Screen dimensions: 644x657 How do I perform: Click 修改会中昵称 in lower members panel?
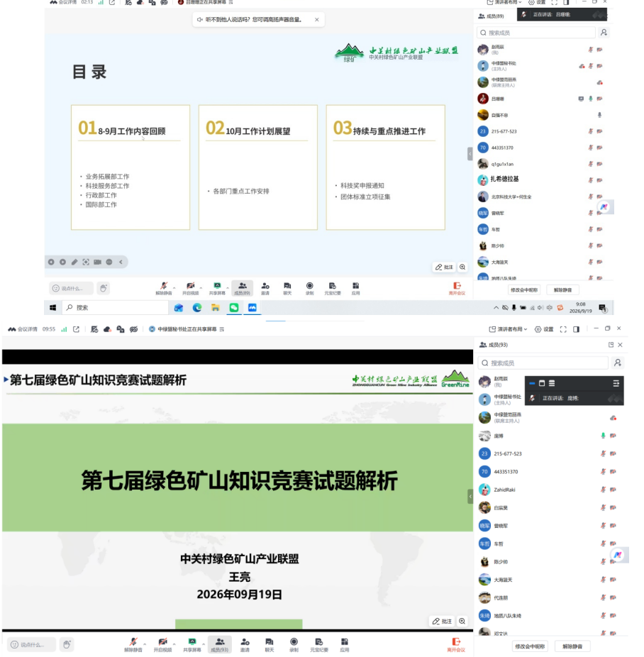pos(530,646)
